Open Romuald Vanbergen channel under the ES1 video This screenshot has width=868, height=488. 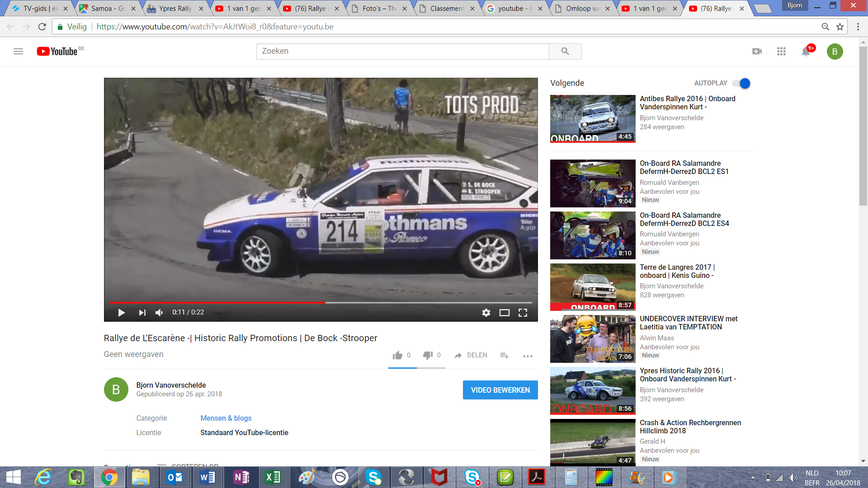669,183
